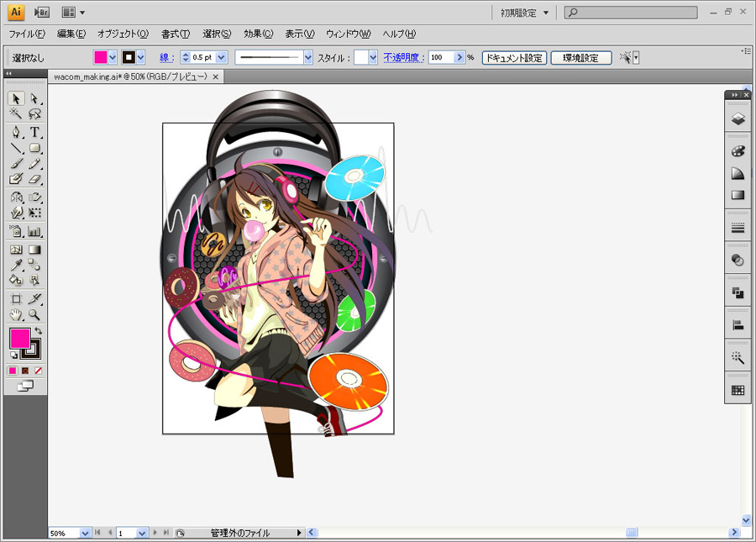This screenshot has width=756, height=542.
Task: Click the search field in application bar
Action: tap(631, 13)
